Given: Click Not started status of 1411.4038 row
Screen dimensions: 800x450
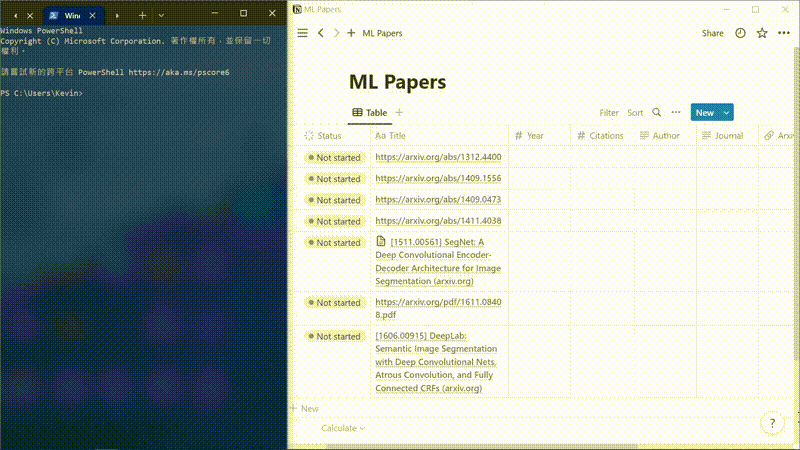Looking at the screenshot, I should 335,221.
